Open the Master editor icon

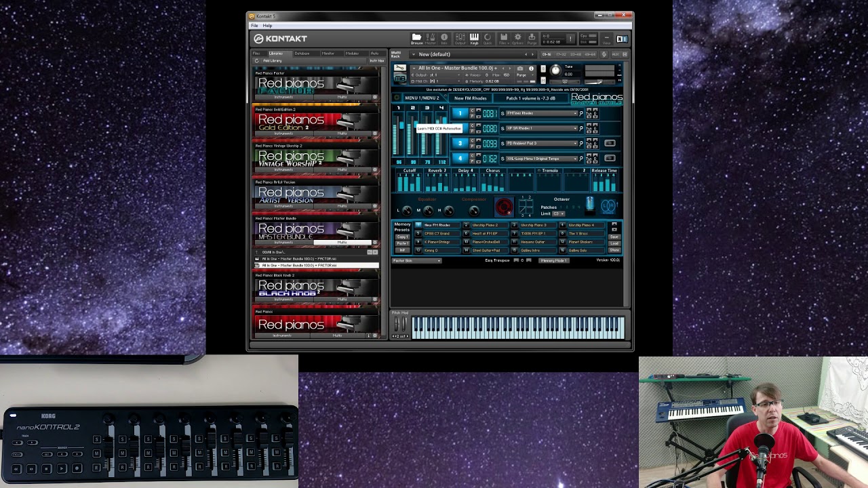(431, 38)
